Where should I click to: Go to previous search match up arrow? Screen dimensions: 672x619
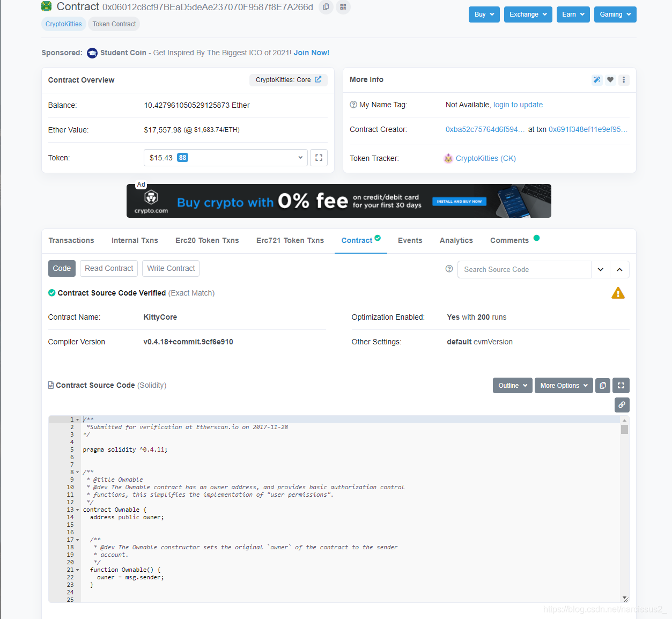[x=619, y=270]
